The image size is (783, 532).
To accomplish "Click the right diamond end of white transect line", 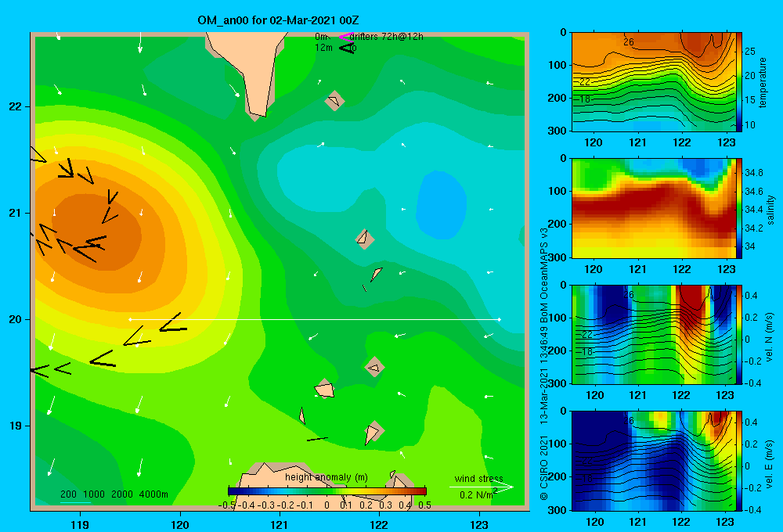I will click(500, 319).
